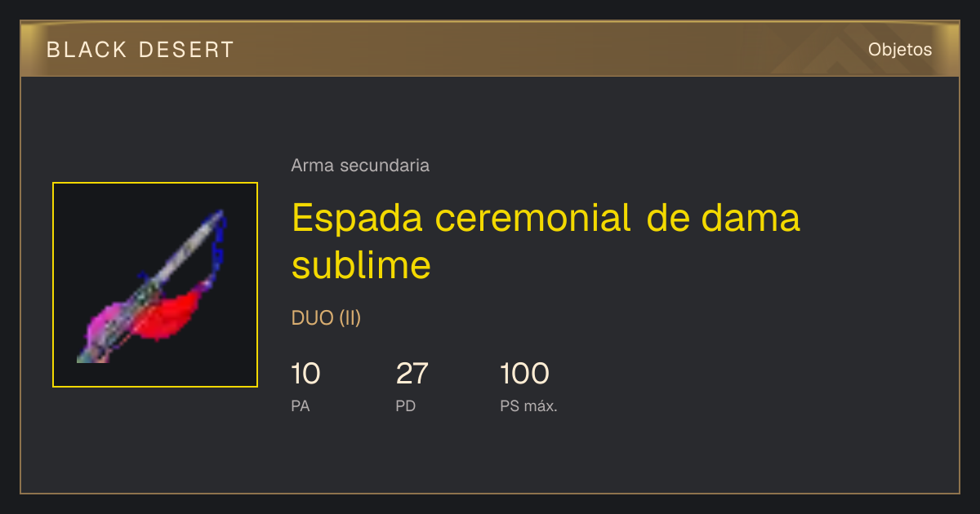The height and width of the screenshot is (514, 980).
Task: Open the Objetos section link
Action: [900, 49]
